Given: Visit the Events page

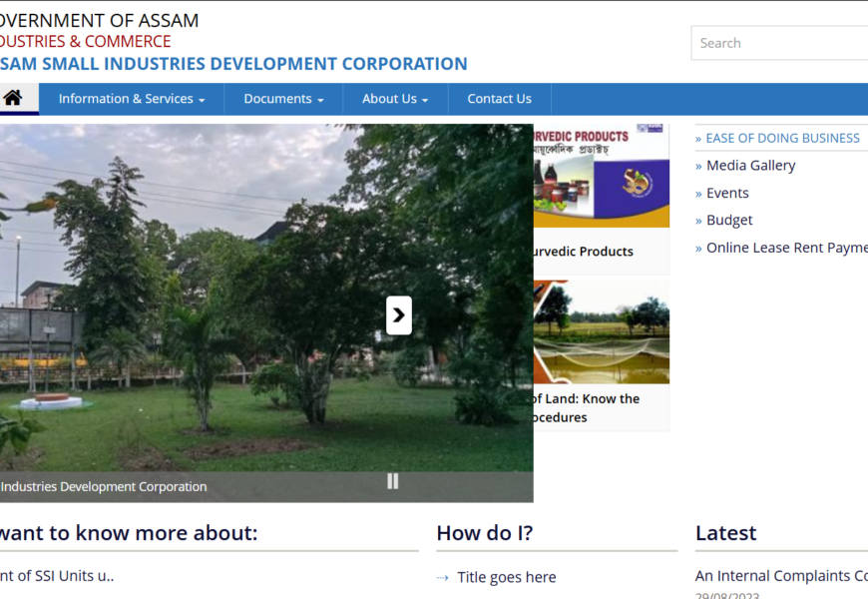Looking at the screenshot, I should (727, 193).
